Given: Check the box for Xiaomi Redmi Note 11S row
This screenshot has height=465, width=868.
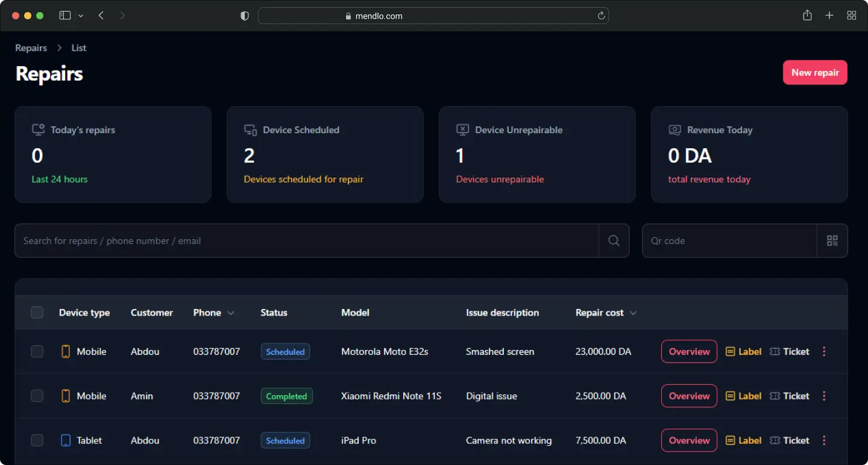Looking at the screenshot, I should tap(37, 396).
